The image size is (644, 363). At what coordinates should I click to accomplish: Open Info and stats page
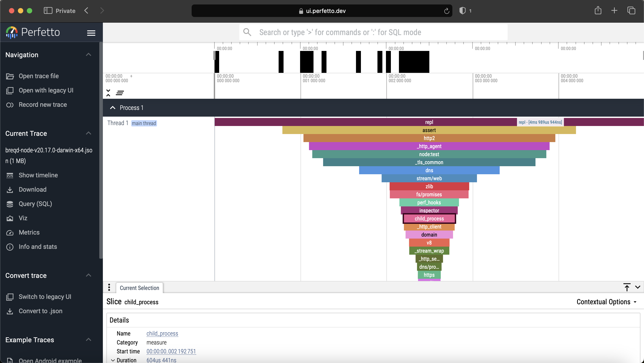(x=38, y=247)
